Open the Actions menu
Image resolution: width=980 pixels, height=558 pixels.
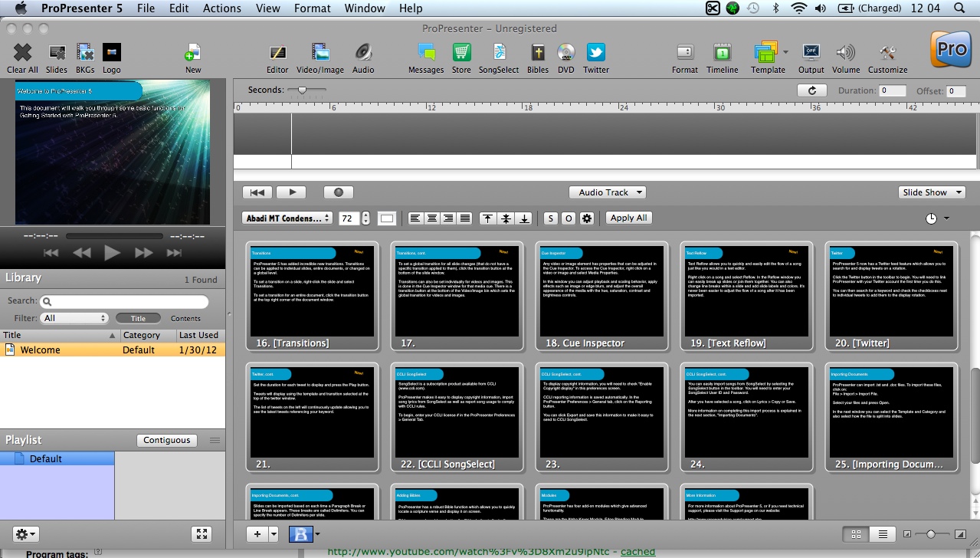click(222, 8)
